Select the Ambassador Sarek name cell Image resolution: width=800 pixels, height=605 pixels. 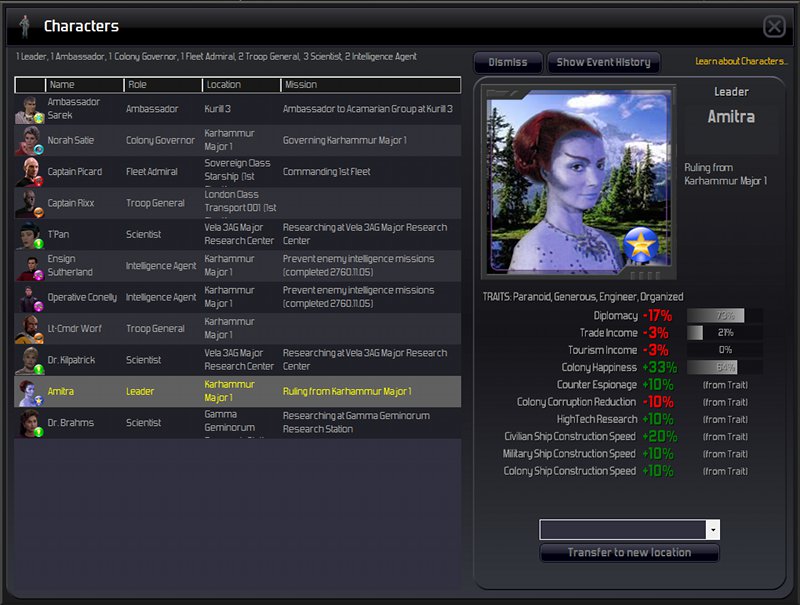coord(73,109)
